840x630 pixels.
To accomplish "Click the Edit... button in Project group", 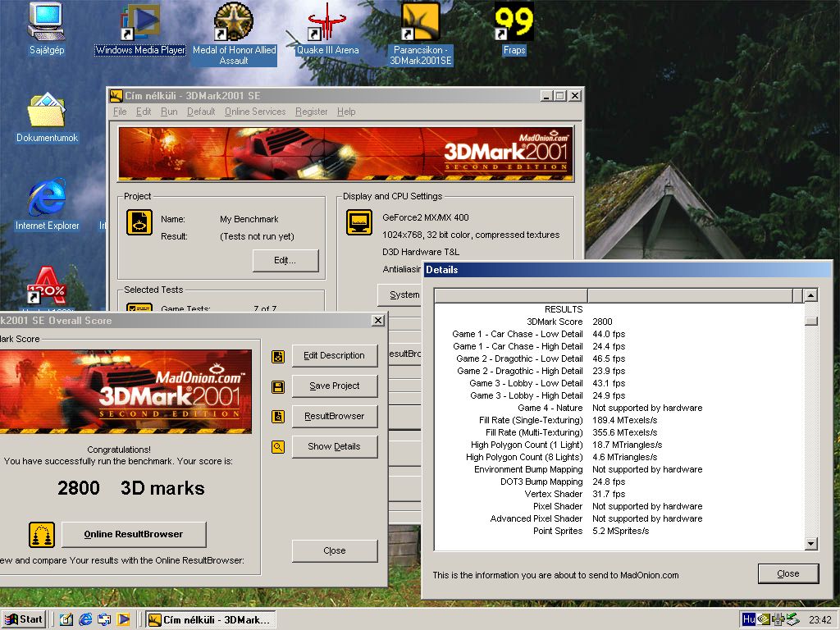I will (285, 260).
